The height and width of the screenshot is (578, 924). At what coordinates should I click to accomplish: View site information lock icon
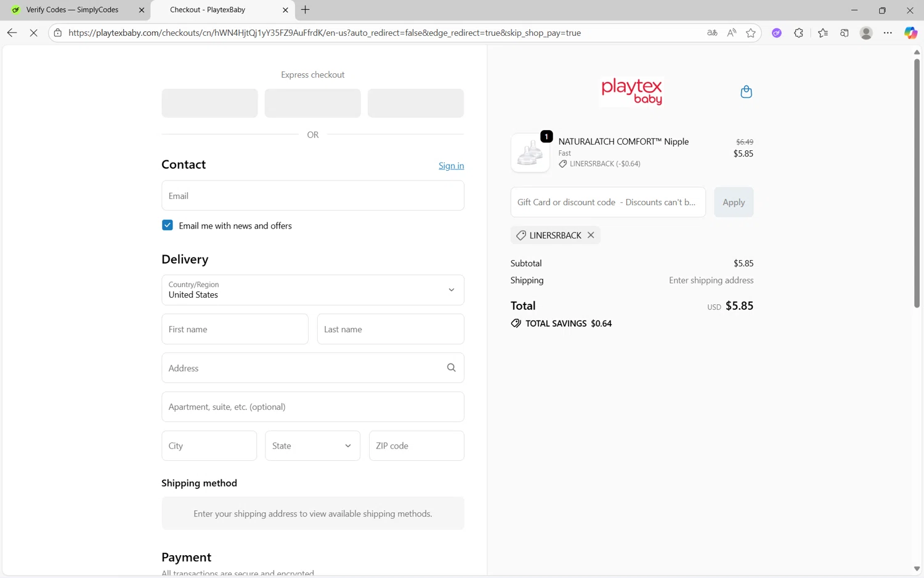pyautogui.click(x=58, y=33)
